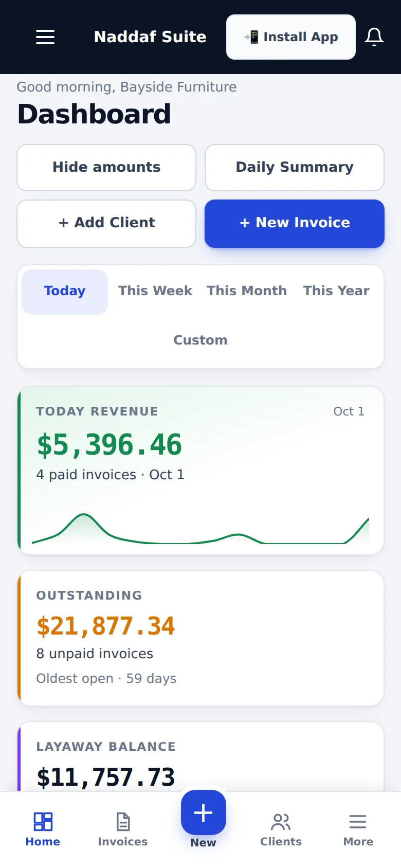
Task: Click the Oct 1 date label
Action: (x=349, y=411)
